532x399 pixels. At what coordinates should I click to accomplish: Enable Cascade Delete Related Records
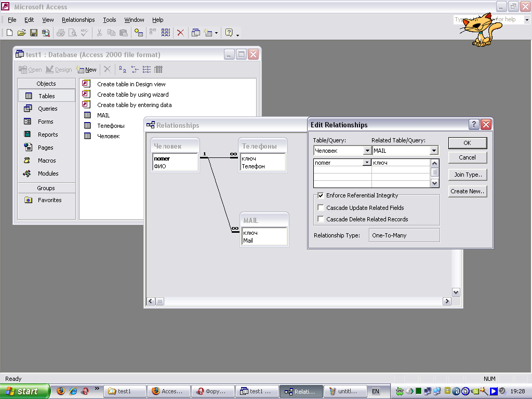point(321,219)
